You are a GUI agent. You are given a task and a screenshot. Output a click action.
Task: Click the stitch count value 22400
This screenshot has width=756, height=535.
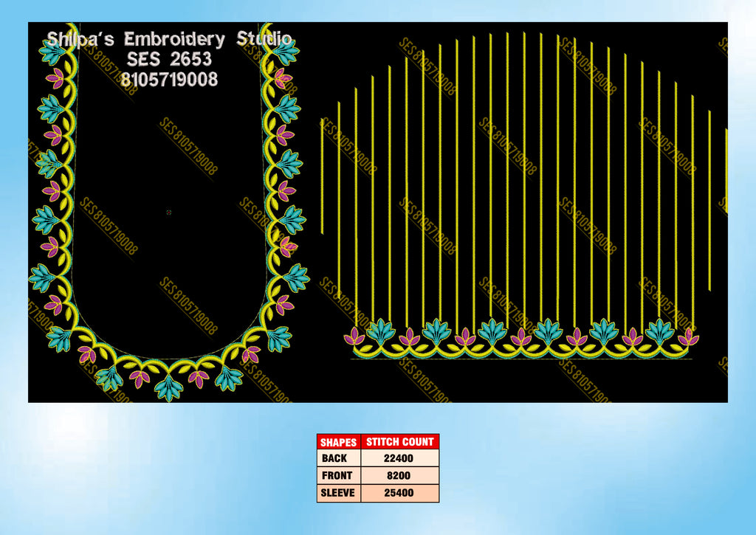398,458
